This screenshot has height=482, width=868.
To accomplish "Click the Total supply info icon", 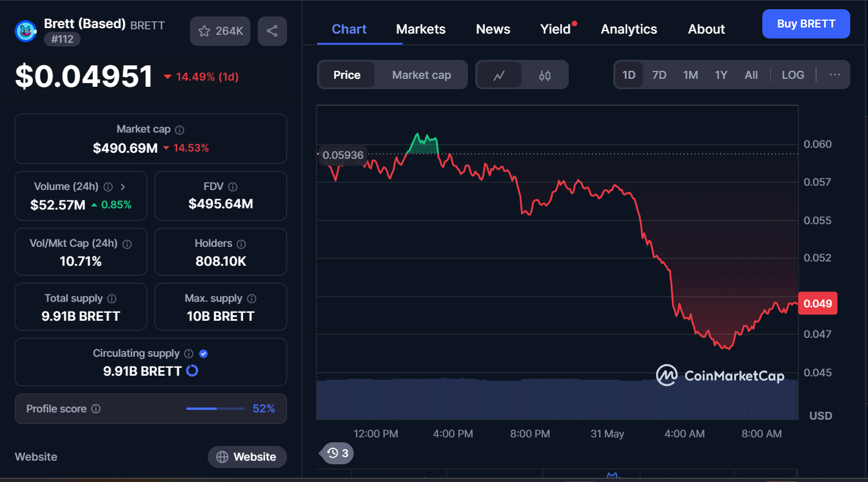I will click(112, 299).
